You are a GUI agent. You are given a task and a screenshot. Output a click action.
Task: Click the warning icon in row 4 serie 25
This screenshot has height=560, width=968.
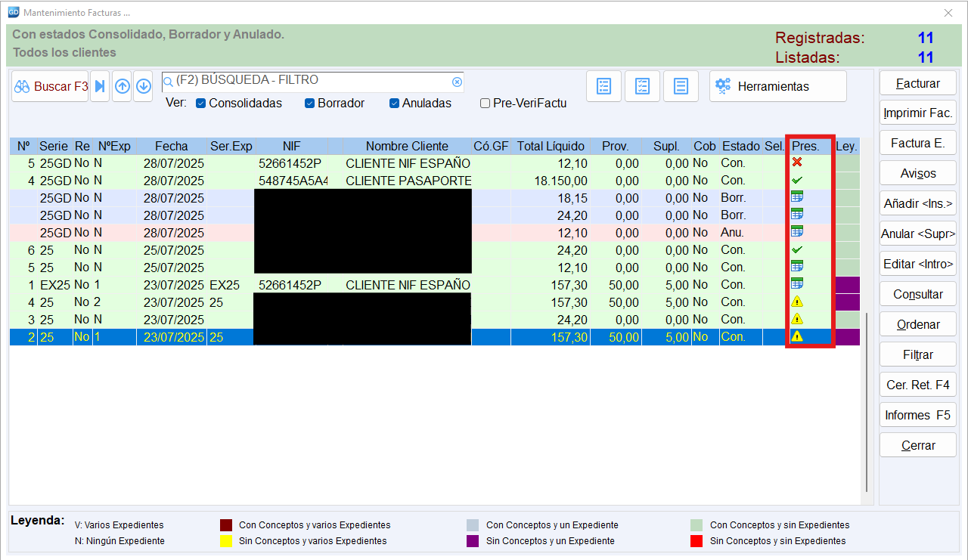click(796, 302)
